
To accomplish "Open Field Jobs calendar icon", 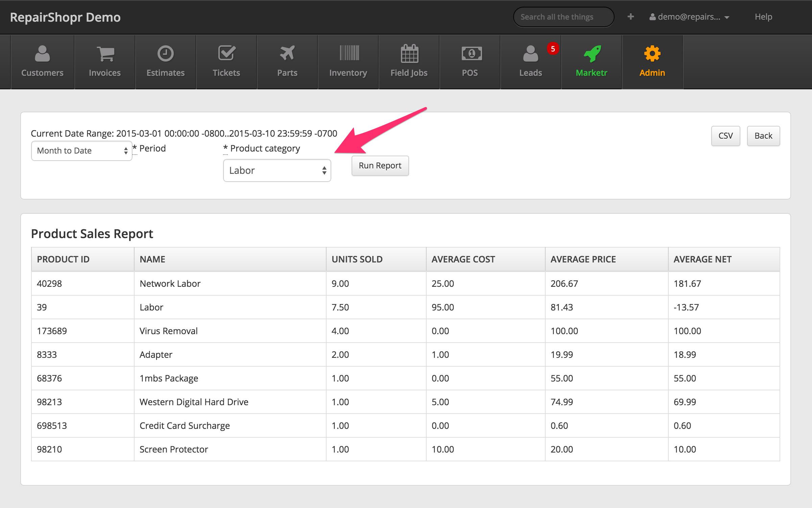I will pos(409,53).
